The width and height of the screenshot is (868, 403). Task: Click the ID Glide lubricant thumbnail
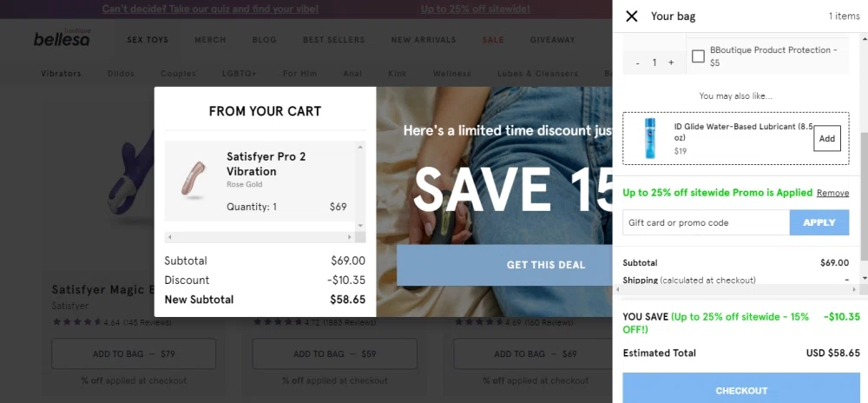point(649,138)
